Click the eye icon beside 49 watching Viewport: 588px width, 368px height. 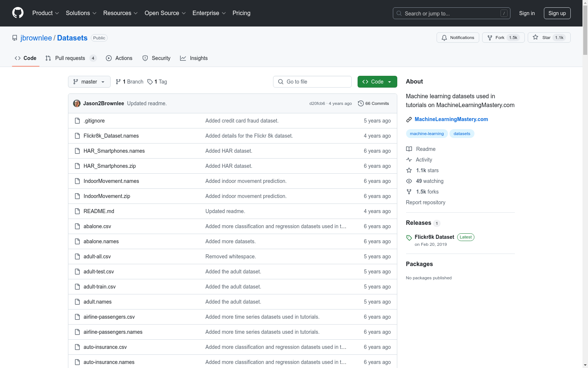tap(409, 181)
